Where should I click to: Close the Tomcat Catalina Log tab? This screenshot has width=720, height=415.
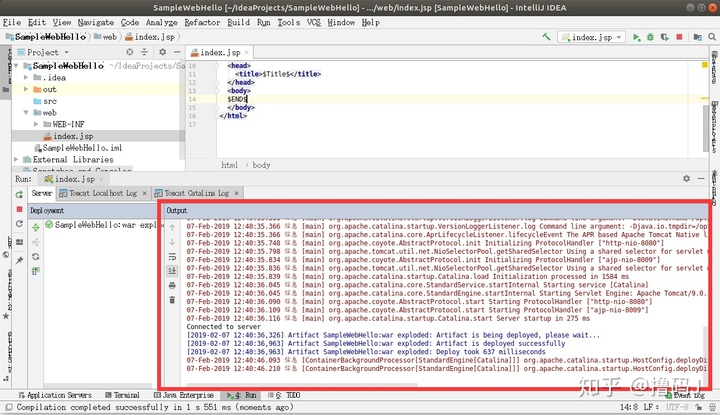pyautogui.click(x=236, y=193)
